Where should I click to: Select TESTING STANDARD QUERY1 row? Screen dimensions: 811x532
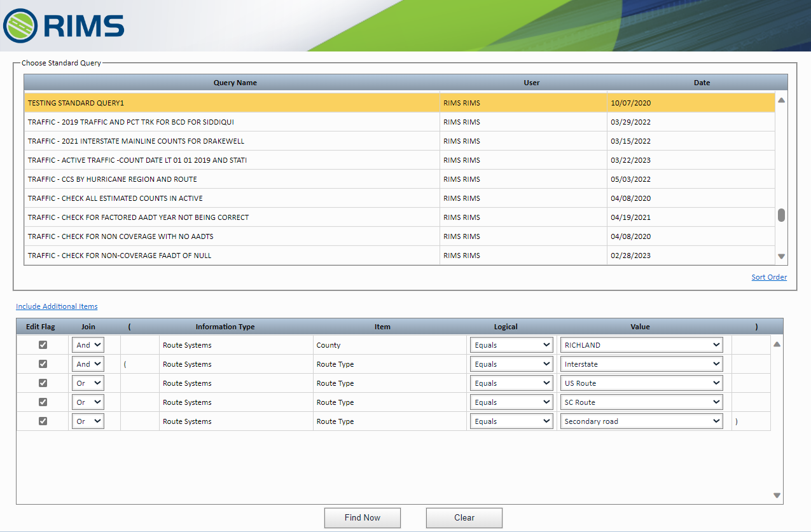click(x=399, y=103)
